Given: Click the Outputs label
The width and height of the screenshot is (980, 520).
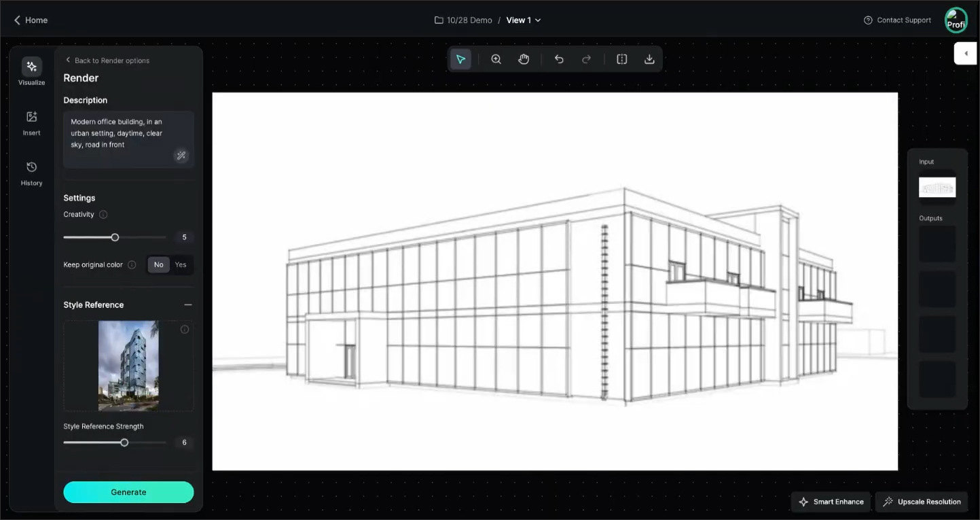Looking at the screenshot, I should 930,218.
